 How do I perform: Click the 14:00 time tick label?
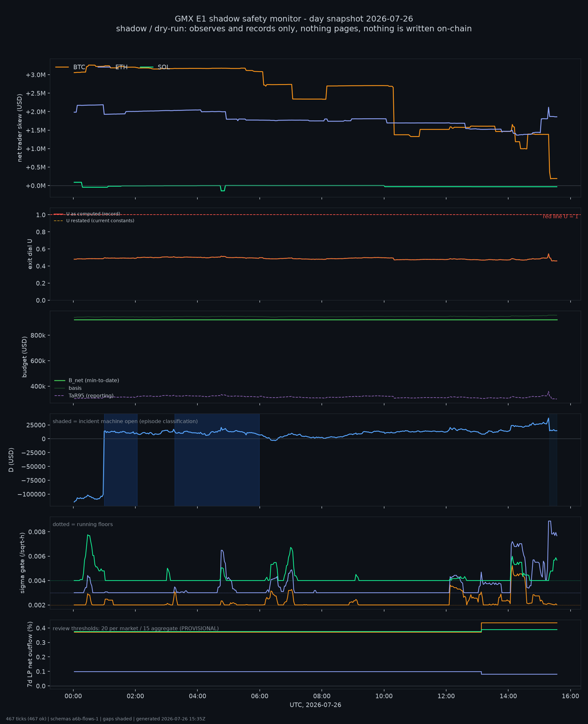tap(508, 696)
